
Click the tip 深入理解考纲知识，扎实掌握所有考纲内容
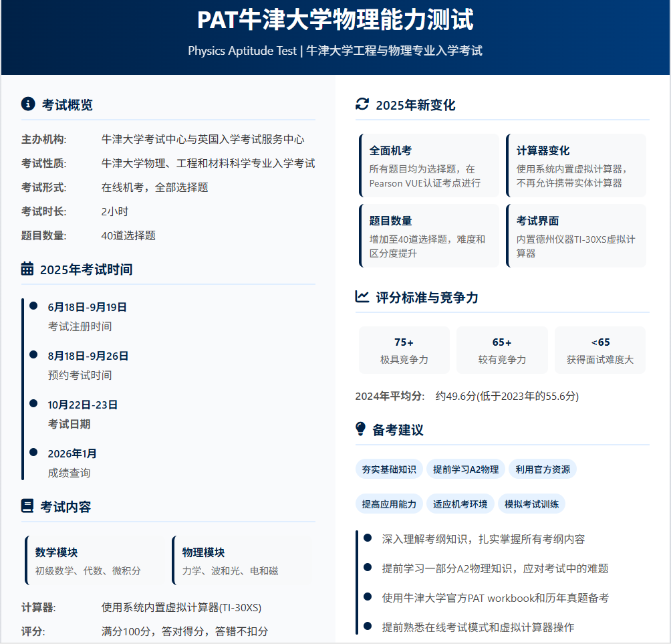tap(483, 538)
